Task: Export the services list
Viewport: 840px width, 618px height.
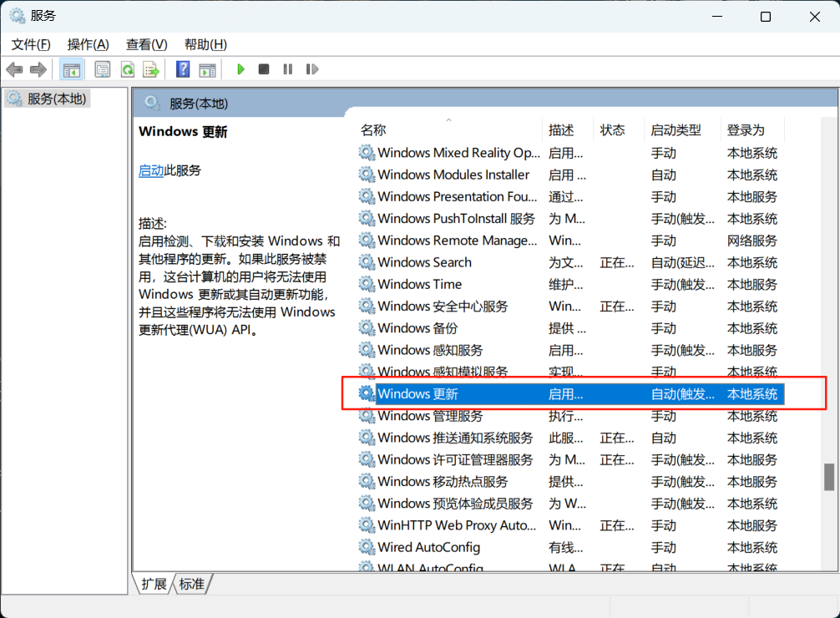Action: coord(151,68)
